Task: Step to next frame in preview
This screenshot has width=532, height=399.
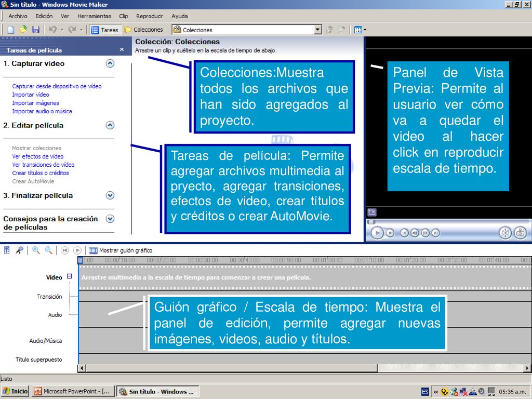Action: (x=425, y=233)
